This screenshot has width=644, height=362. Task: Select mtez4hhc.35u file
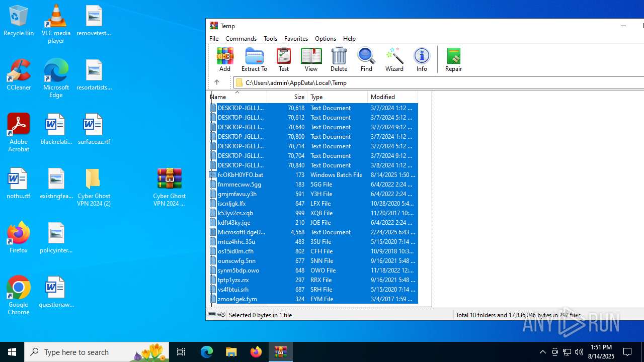313,242
